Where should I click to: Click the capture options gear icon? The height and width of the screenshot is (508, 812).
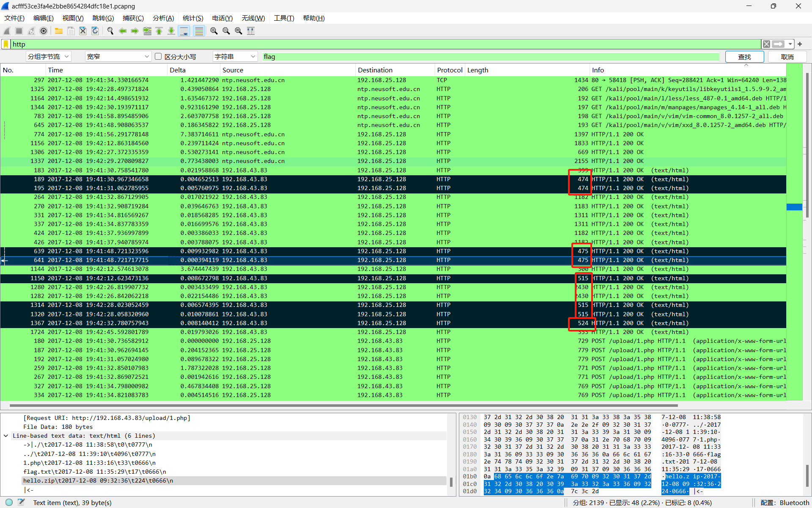pyautogui.click(x=44, y=31)
